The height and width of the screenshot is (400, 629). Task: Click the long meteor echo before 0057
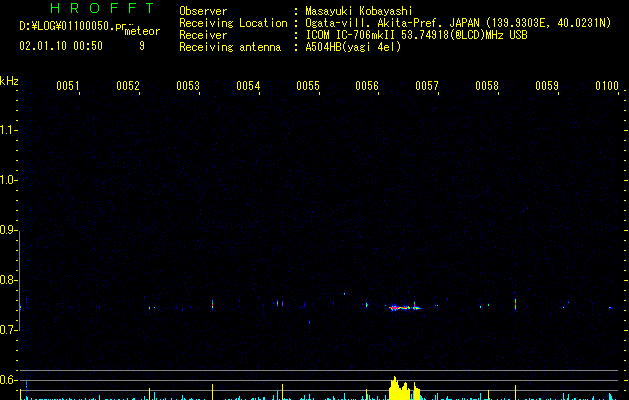pyautogui.click(x=405, y=308)
